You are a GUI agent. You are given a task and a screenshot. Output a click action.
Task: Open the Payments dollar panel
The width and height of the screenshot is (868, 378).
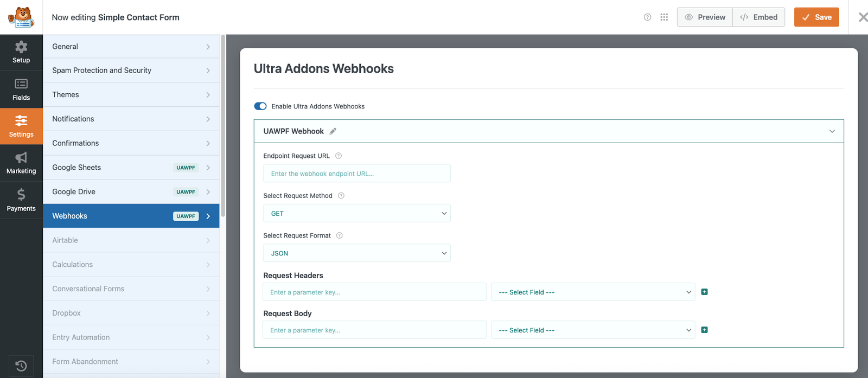click(21, 200)
